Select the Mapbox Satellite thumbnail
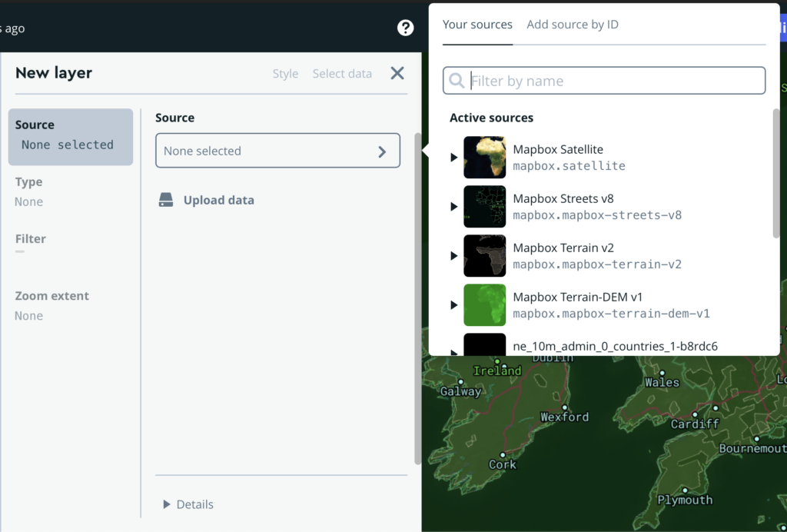 (x=485, y=157)
